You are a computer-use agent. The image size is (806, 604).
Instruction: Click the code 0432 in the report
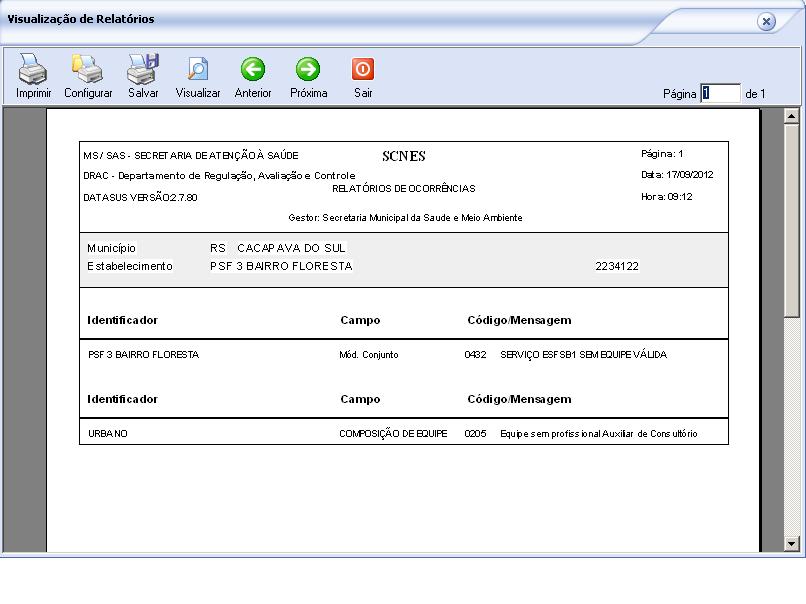475,355
